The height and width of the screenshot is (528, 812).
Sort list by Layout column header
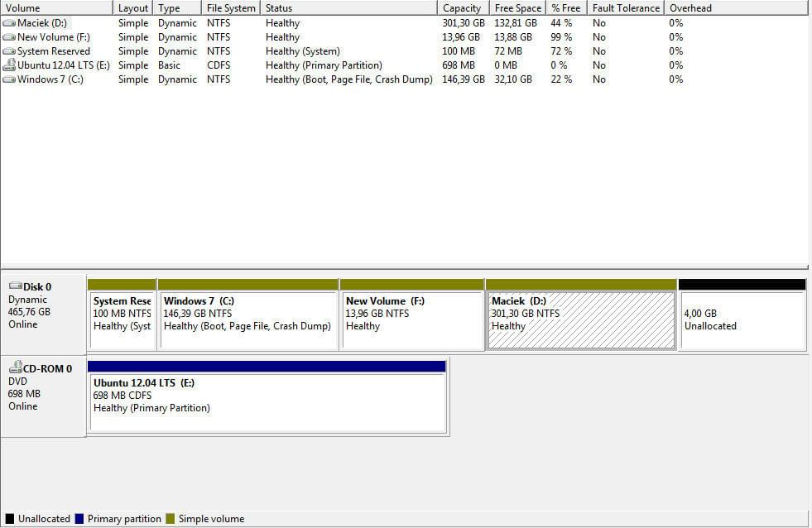(x=132, y=7)
